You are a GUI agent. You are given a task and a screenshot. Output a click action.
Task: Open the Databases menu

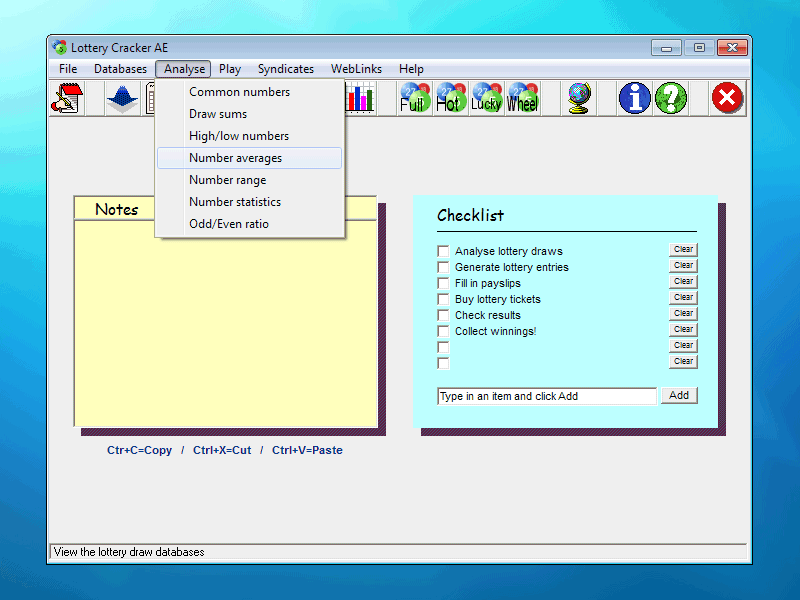click(120, 69)
